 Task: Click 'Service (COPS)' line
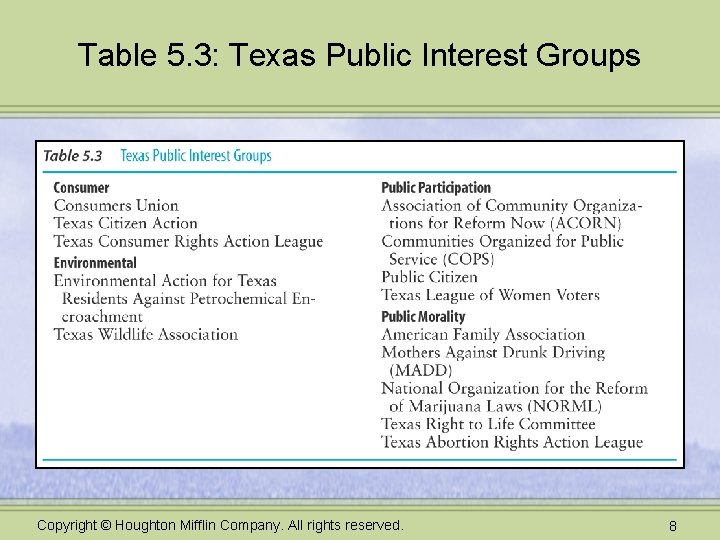(441, 259)
